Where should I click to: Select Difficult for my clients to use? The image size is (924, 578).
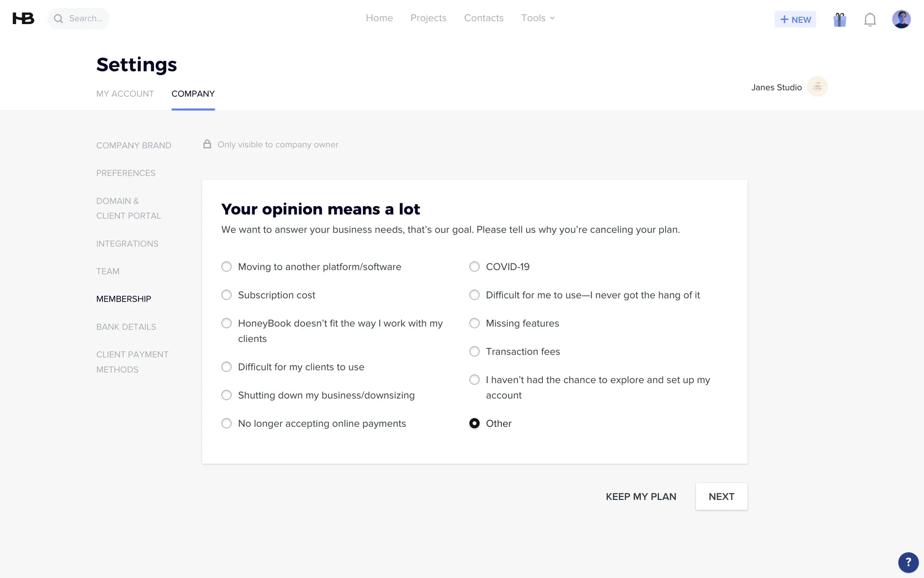coord(226,367)
